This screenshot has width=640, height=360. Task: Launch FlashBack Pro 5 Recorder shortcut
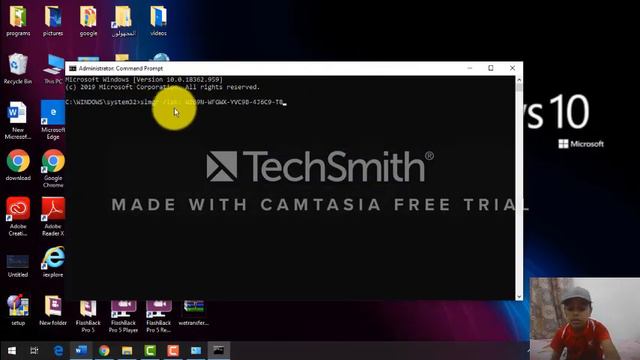(x=159, y=316)
